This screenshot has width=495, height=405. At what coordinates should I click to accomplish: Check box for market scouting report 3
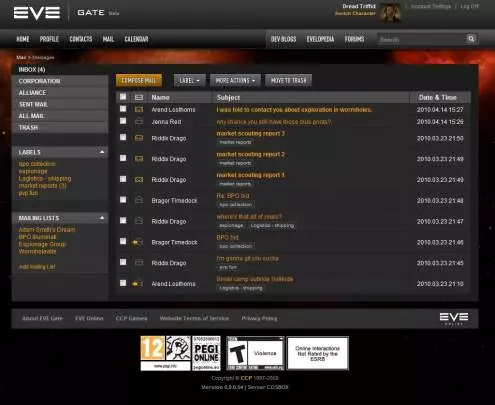(x=123, y=137)
